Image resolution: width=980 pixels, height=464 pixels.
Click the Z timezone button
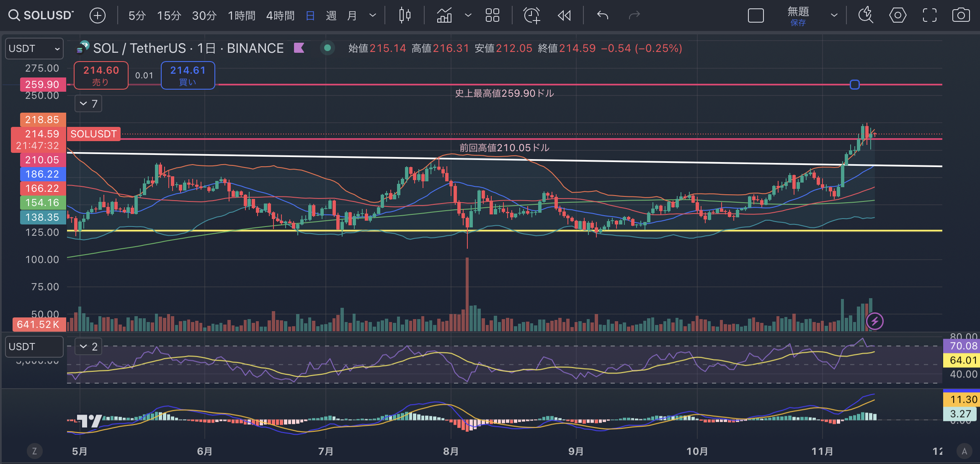point(34,451)
